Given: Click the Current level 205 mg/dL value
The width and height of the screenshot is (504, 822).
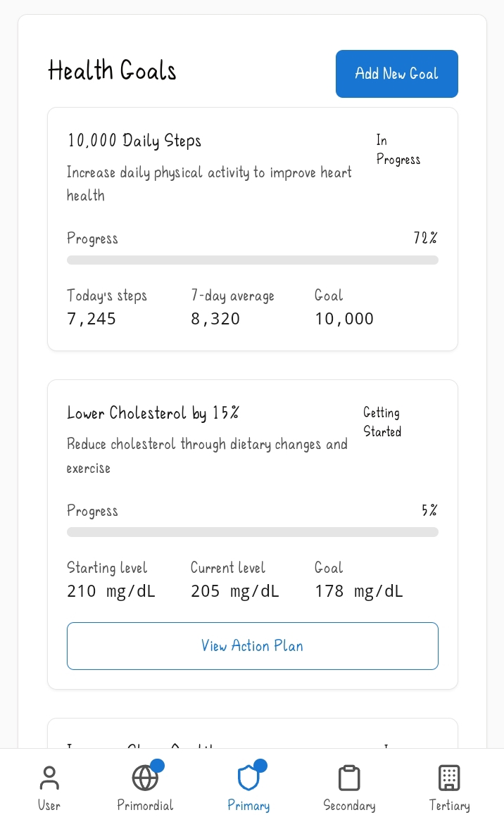Looking at the screenshot, I should 235,591.
